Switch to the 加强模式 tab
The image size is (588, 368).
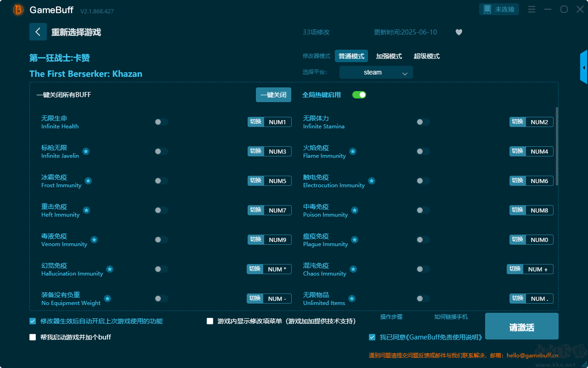389,56
